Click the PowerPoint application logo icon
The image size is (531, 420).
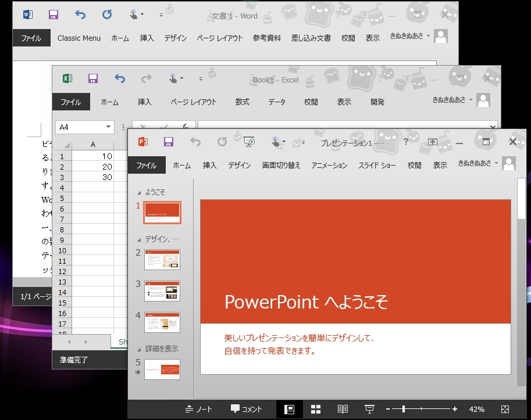143,142
